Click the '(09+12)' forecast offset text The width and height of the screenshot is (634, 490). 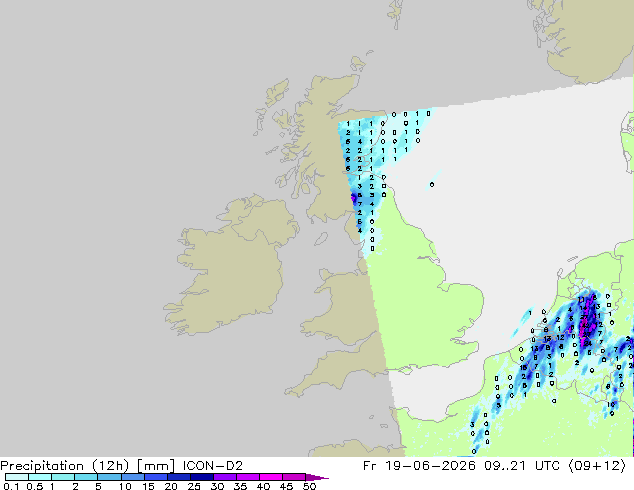point(597,466)
